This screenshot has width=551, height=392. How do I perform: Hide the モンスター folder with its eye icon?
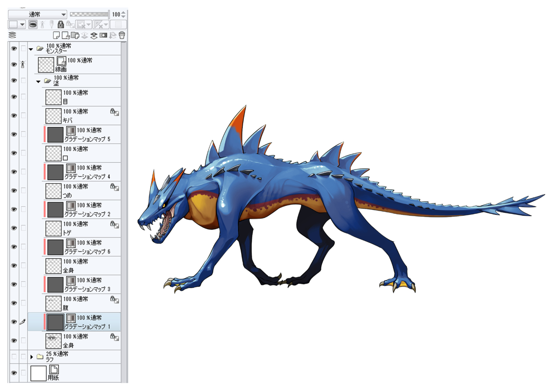pyautogui.click(x=14, y=49)
